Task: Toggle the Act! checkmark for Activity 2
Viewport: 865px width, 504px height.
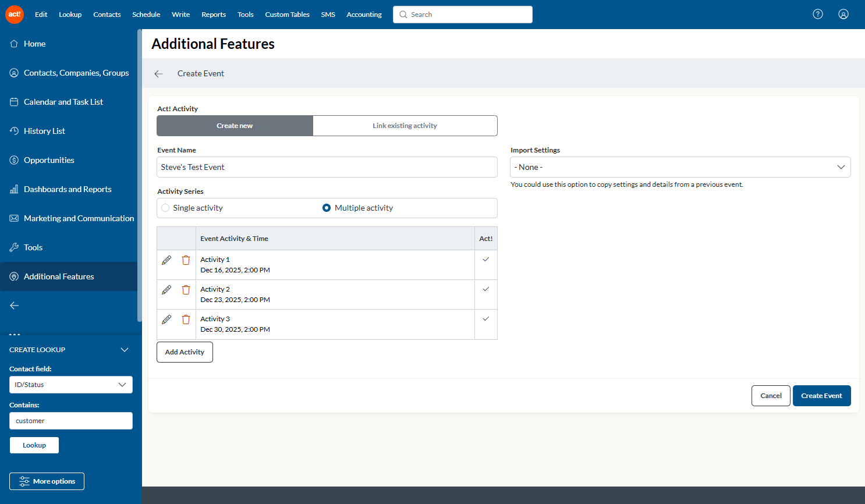Action: click(x=486, y=289)
